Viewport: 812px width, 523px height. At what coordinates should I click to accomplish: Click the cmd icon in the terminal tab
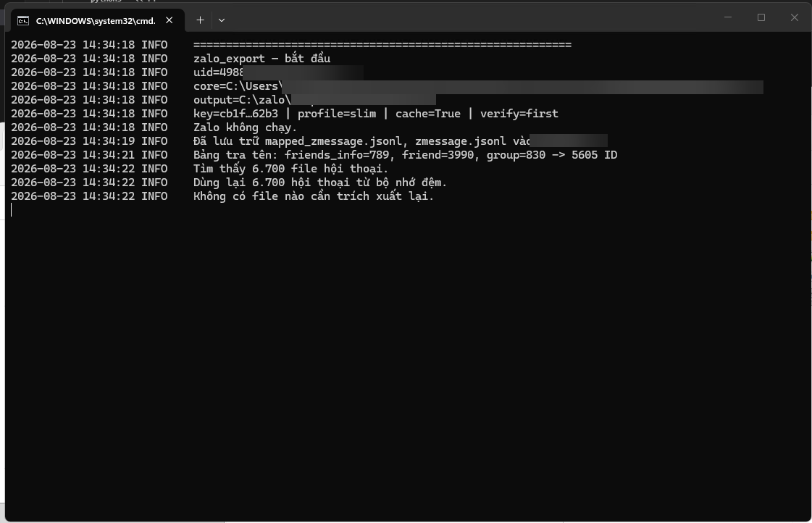22,21
